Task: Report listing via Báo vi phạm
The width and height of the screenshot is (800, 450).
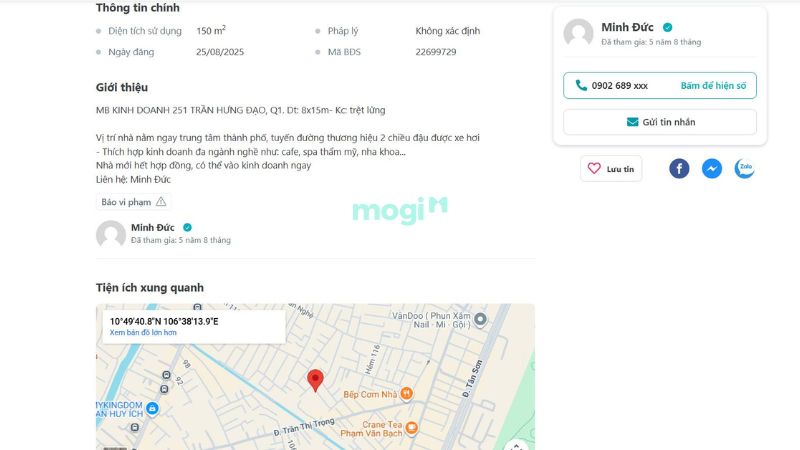Action: point(132,202)
